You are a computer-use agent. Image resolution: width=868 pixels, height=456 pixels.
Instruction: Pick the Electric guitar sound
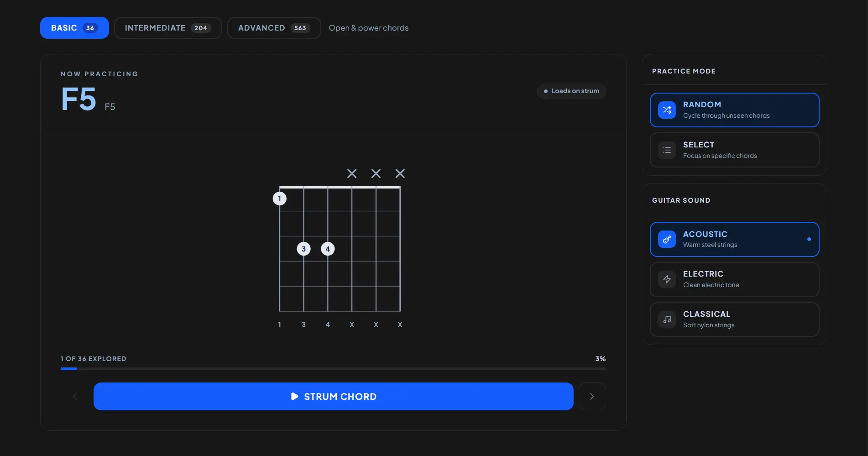pos(734,279)
